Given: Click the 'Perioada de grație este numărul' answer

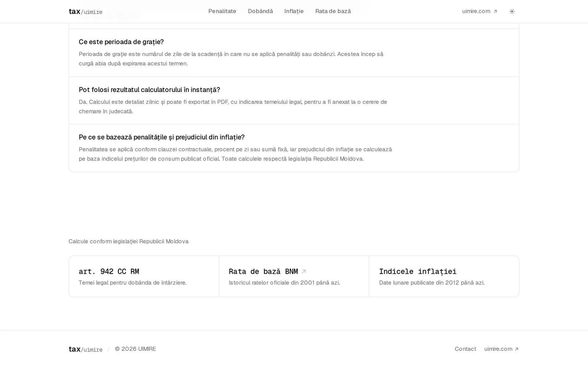Looking at the screenshot, I should tap(231, 59).
